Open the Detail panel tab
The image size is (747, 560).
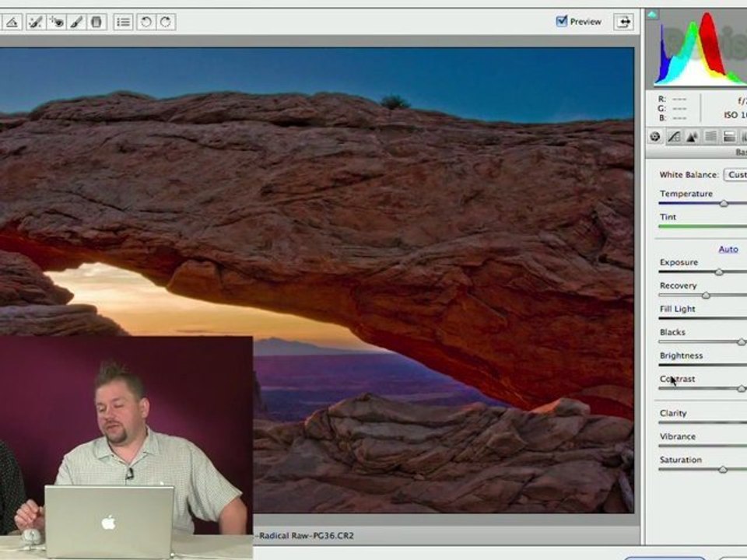(693, 137)
